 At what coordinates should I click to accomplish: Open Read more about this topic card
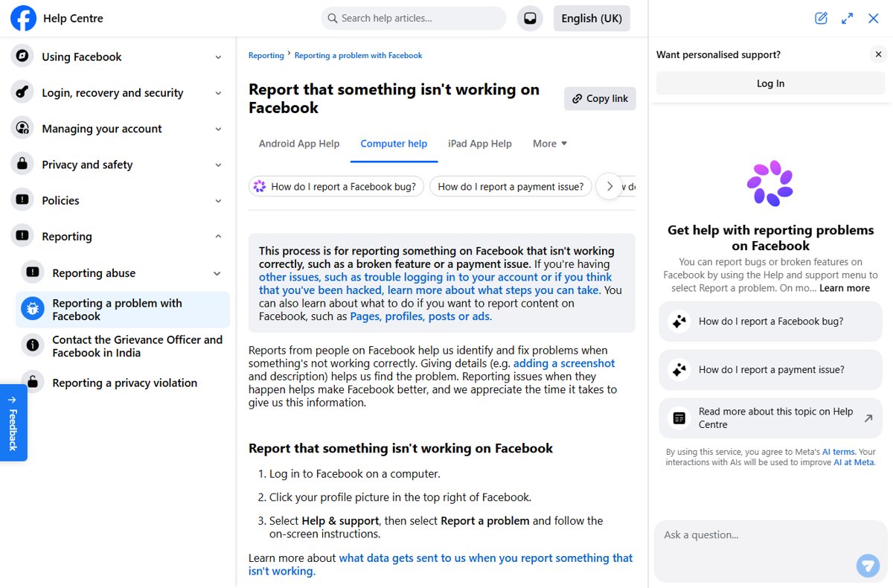pyautogui.click(x=770, y=418)
